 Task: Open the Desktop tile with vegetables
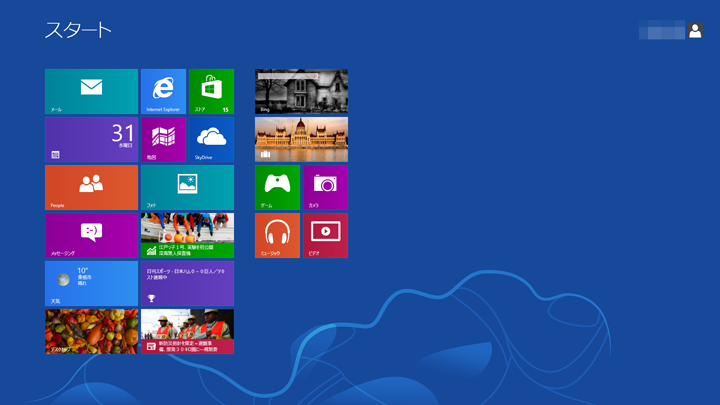coord(91,332)
